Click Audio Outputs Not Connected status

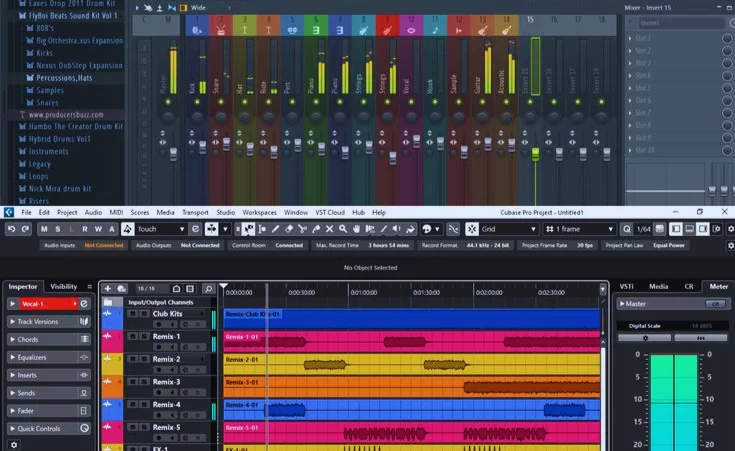tap(178, 245)
